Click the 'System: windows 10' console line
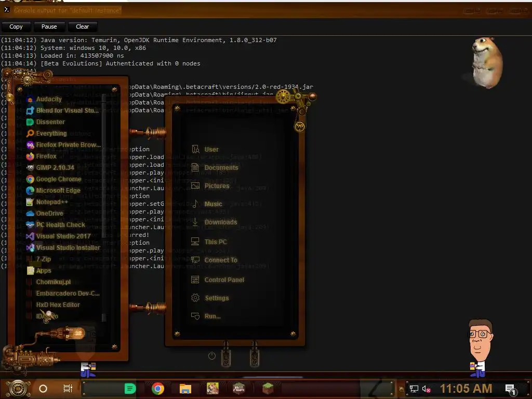This screenshot has width=532, height=399. [73, 48]
